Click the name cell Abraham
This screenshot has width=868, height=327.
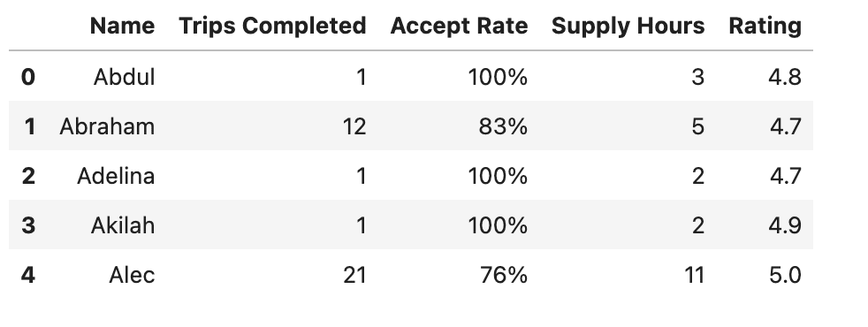tap(107, 126)
